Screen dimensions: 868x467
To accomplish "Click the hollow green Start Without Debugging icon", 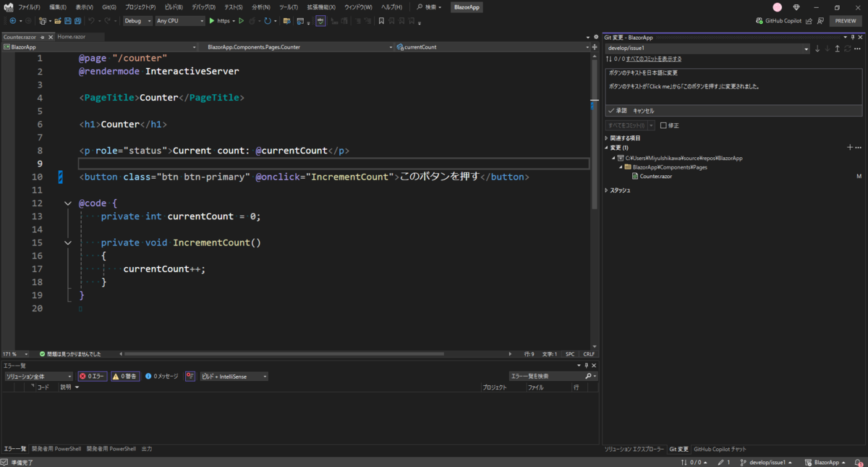I will click(242, 21).
